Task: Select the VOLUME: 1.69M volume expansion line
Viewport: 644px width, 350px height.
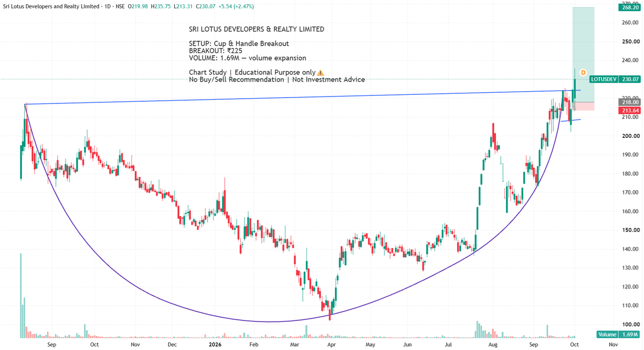Action: [247, 58]
